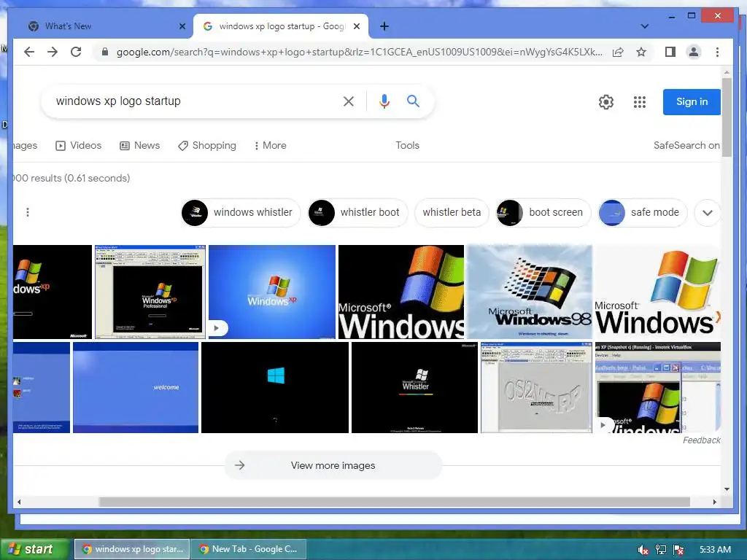Close the windows xp logo startup tab
Image resolution: width=747 pixels, height=560 pixels.
point(356,26)
